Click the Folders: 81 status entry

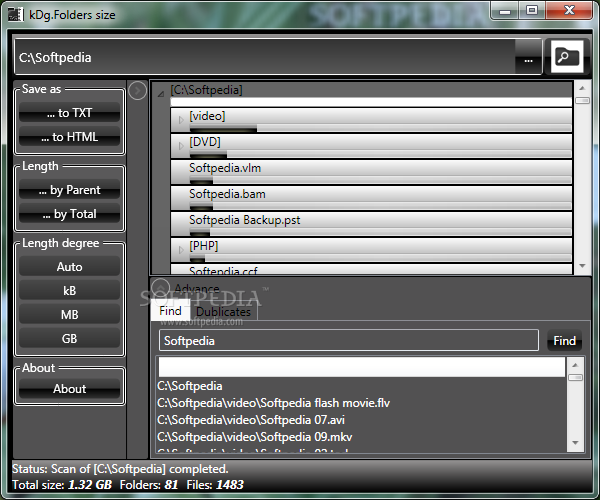tap(149, 485)
